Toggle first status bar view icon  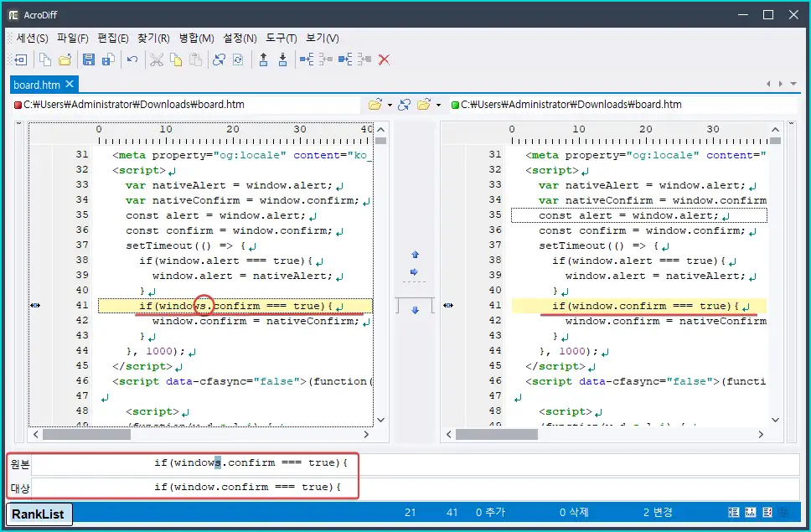(x=733, y=513)
